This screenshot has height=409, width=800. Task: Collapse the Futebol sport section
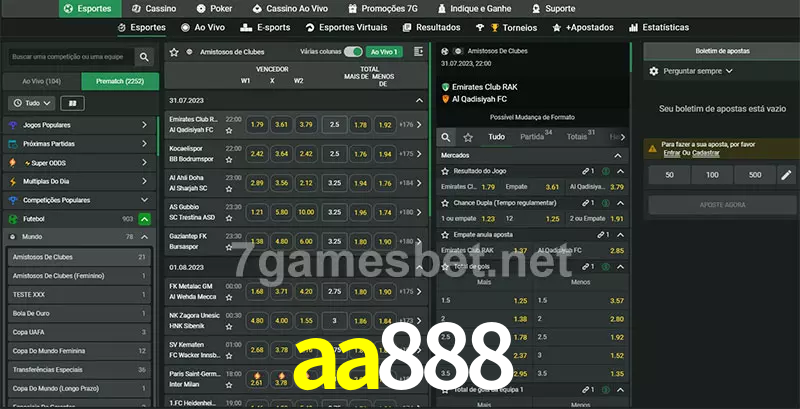coord(145,218)
